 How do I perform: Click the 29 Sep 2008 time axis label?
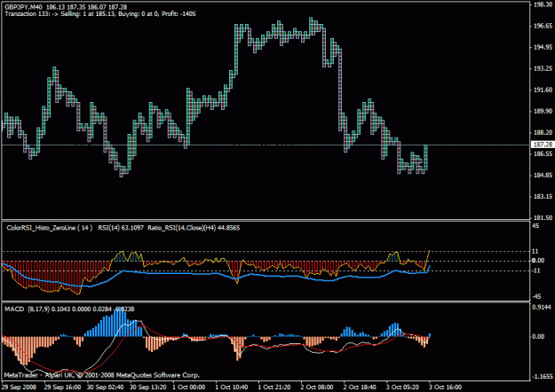pyautogui.click(x=19, y=387)
